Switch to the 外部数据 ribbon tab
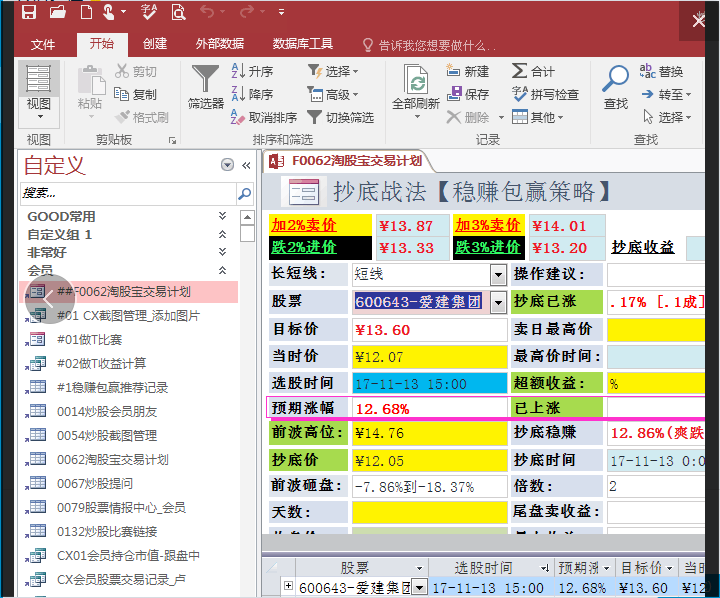This screenshot has height=598, width=720. 219,44
